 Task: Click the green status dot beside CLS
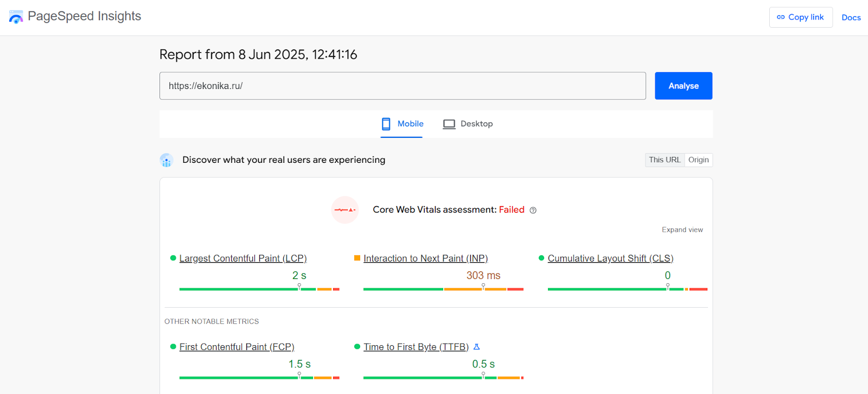click(x=541, y=258)
